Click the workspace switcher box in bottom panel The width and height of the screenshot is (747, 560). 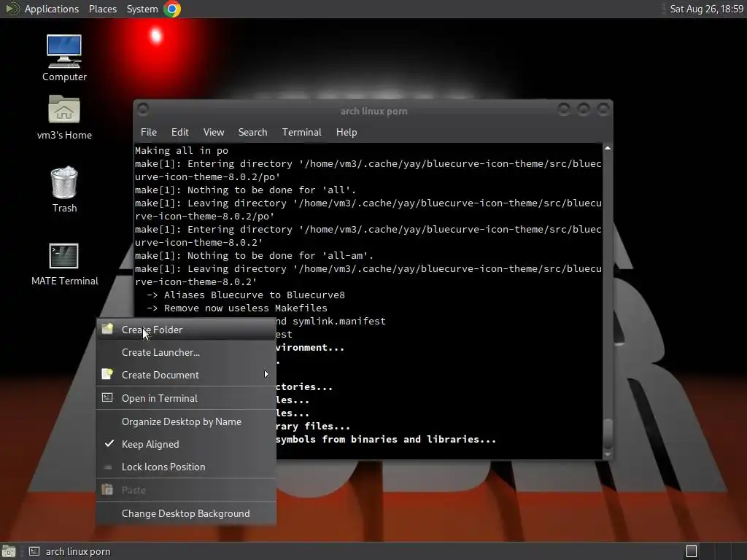pyautogui.click(x=692, y=551)
